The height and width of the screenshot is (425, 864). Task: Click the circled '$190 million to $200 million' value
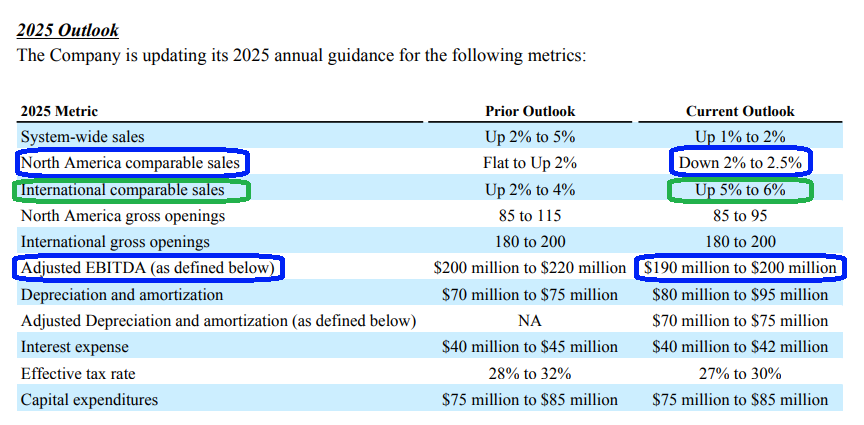[740, 268]
